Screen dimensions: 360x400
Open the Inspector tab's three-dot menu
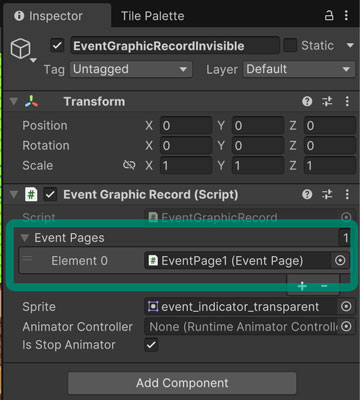[x=347, y=15]
